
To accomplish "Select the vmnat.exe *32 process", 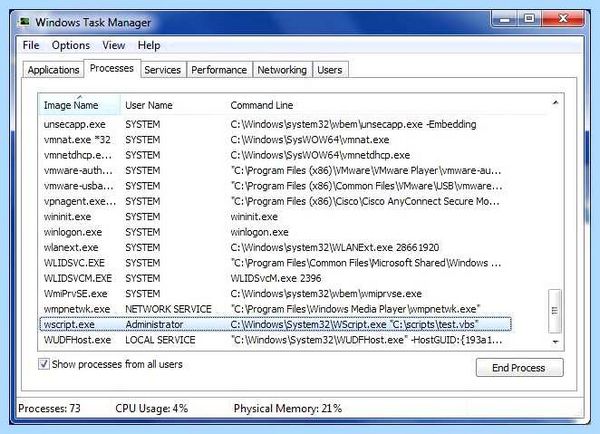I will pyautogui.click(x=275, y=140).
